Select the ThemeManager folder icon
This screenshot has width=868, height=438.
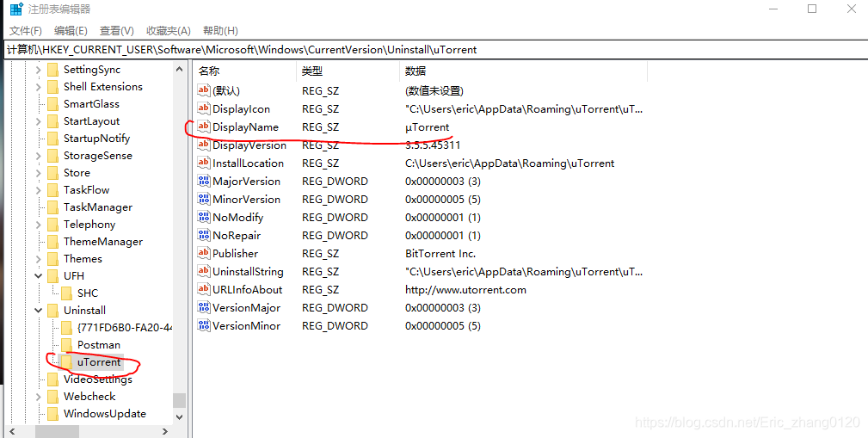point(53,242)
